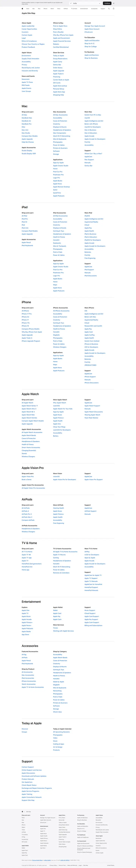
Task: Open the Switch from Android link
Action: 92,341
